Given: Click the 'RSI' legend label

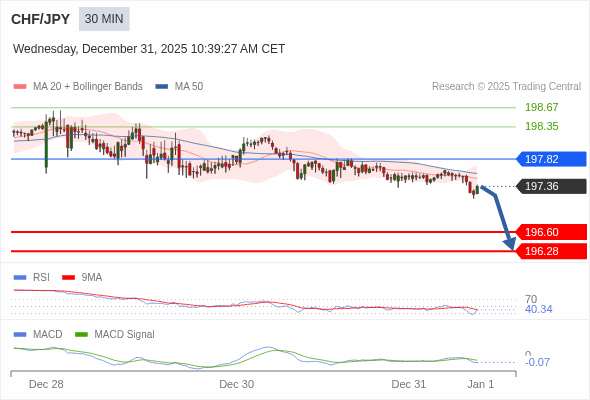Looking at the screenshot, I should click(41, 278).
